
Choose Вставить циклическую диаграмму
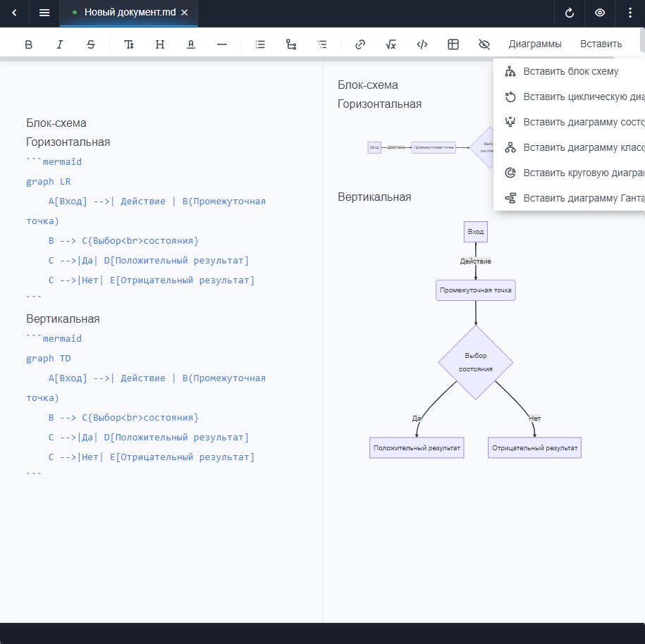click(x=570, y=97)
